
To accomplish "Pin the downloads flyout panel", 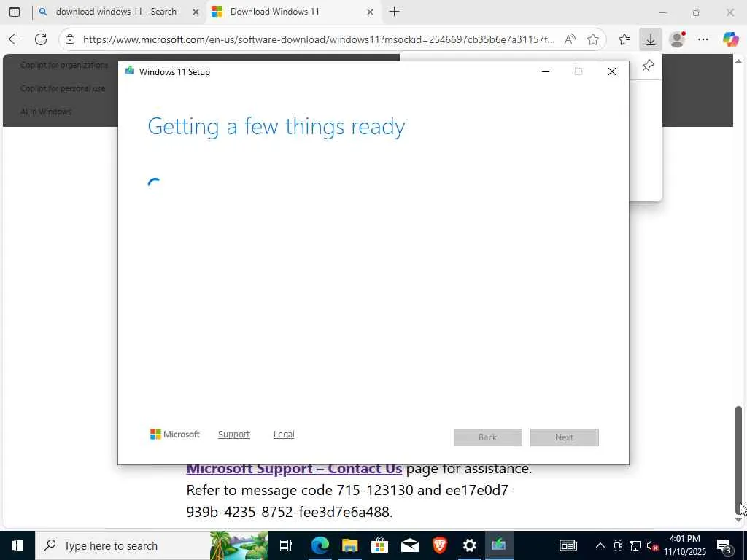I will pyautogui.click(x=648, y=65).
